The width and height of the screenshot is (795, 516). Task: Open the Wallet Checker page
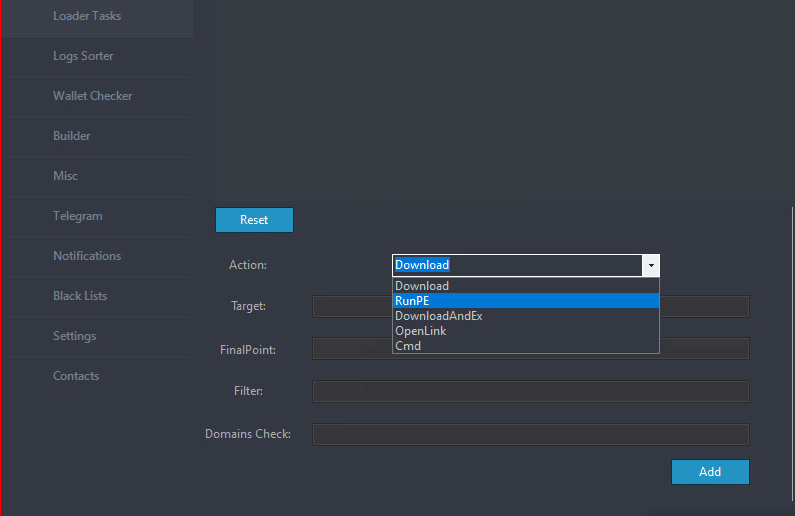tap(97, 96)
